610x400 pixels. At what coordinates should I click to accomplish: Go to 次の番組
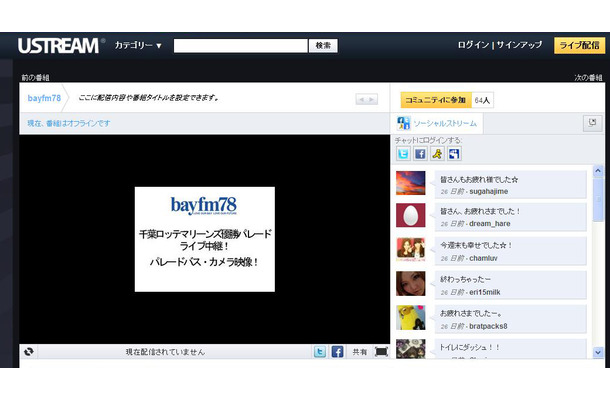pyautogui.click(x=588, y=77)
